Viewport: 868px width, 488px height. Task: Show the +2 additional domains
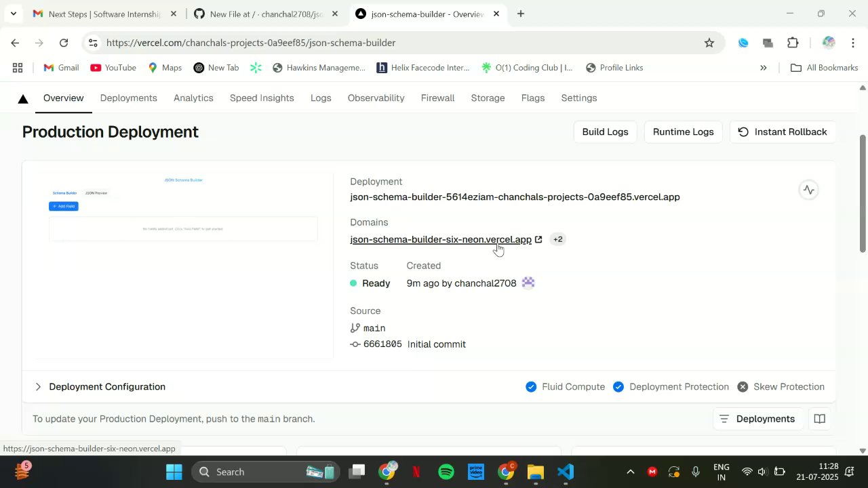point(557,239)
